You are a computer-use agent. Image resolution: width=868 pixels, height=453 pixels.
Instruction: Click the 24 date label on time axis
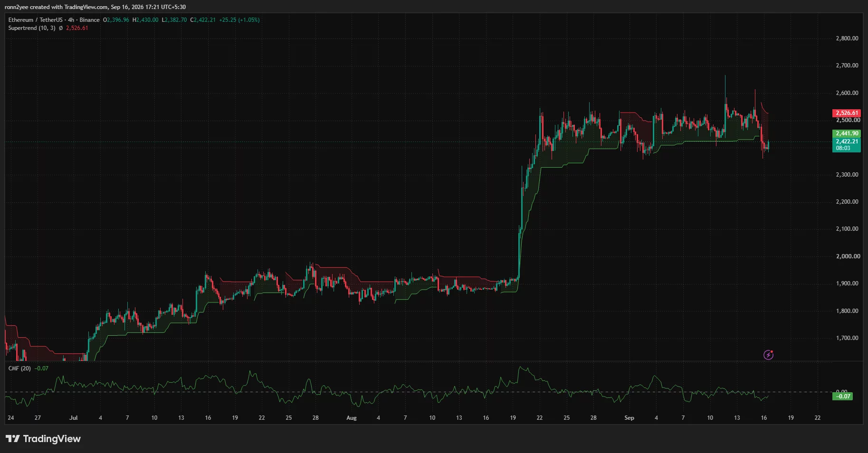pyautogui.click(x=11, y=418)
